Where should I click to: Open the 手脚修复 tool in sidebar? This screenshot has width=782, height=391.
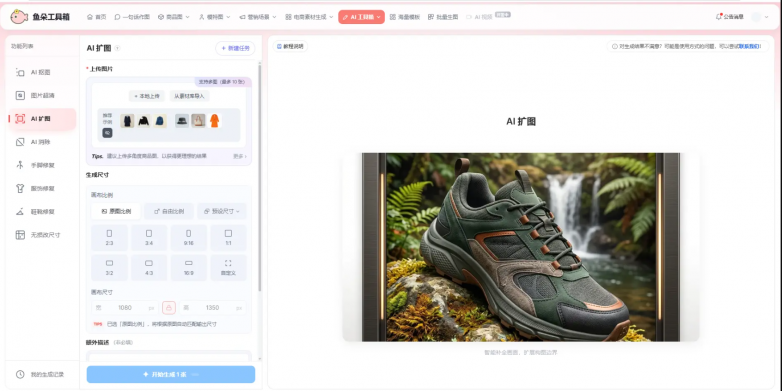42,165
